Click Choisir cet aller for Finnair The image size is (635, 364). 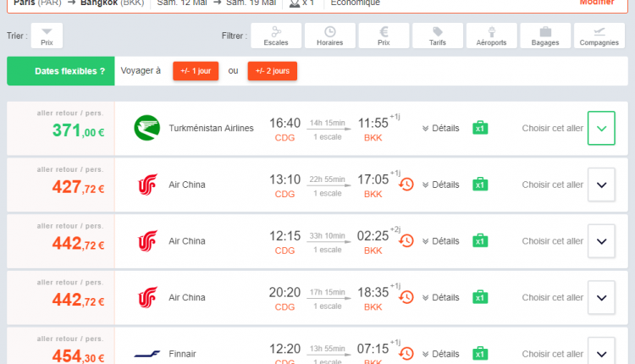coord(552,354)
